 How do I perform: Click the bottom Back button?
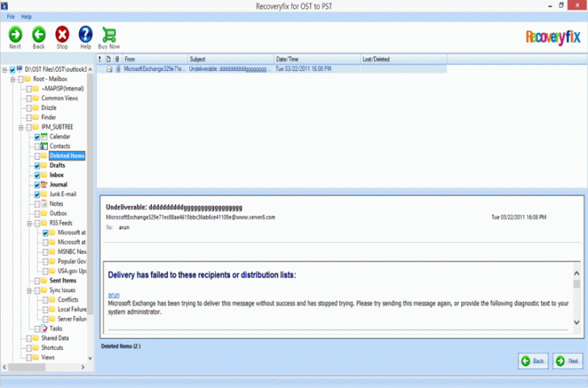[x=533, y=361]
